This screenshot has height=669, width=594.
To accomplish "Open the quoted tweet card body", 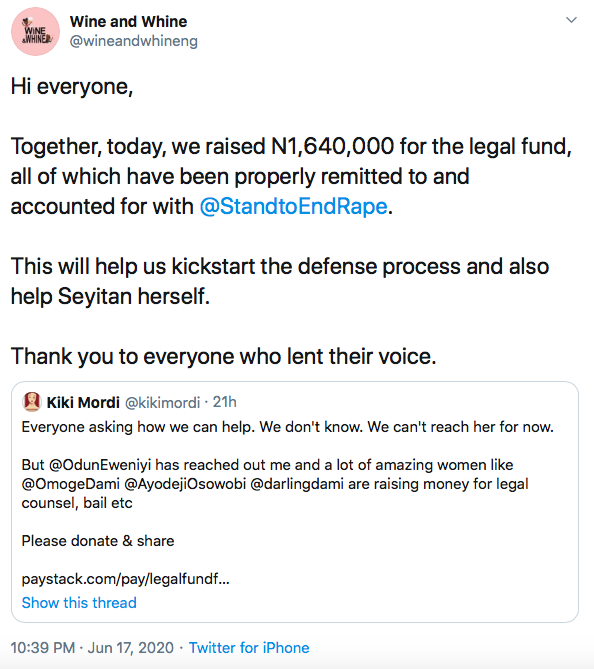I will (295, 502).
